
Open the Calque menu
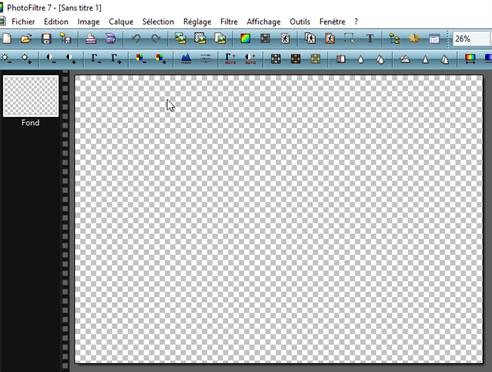(121, 22)
